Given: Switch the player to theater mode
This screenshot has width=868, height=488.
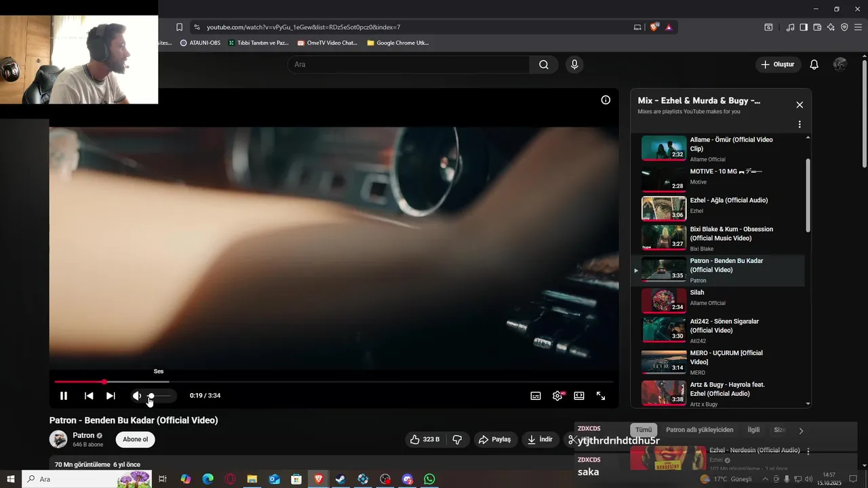Looking at the screenshot, I should [x=579, y=396].
